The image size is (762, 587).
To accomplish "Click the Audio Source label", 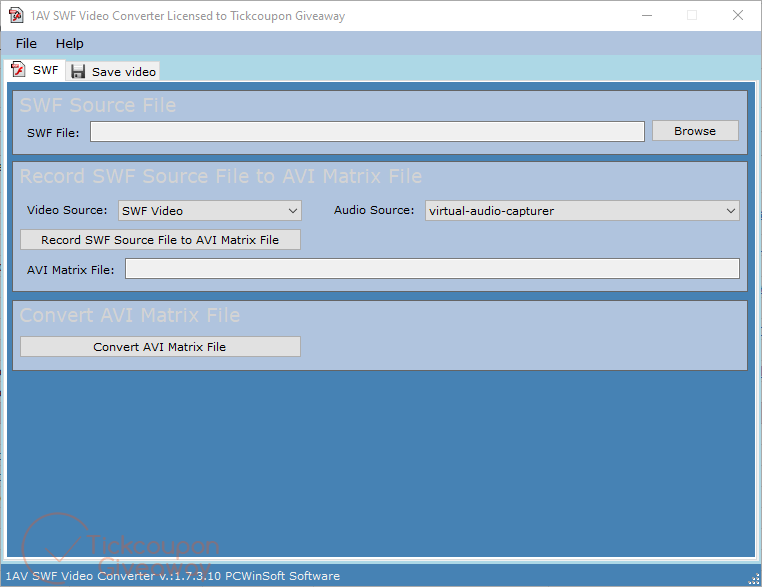I will click(374, 210).
